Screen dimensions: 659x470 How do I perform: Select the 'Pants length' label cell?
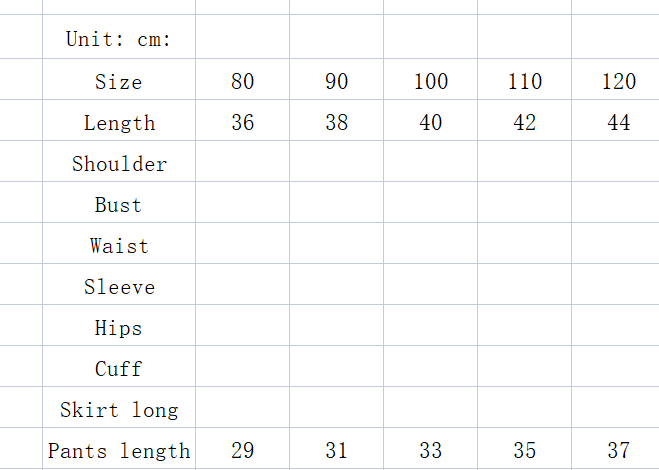tap(118, 450)
